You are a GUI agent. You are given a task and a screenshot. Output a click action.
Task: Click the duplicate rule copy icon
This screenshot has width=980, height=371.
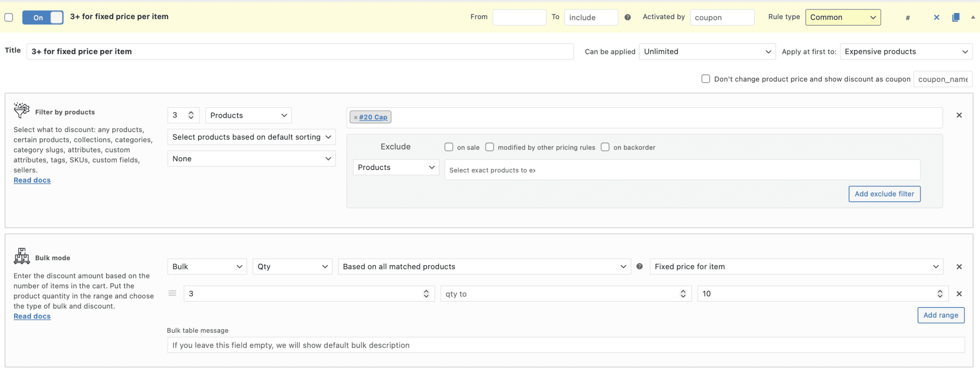click(955, 17)
